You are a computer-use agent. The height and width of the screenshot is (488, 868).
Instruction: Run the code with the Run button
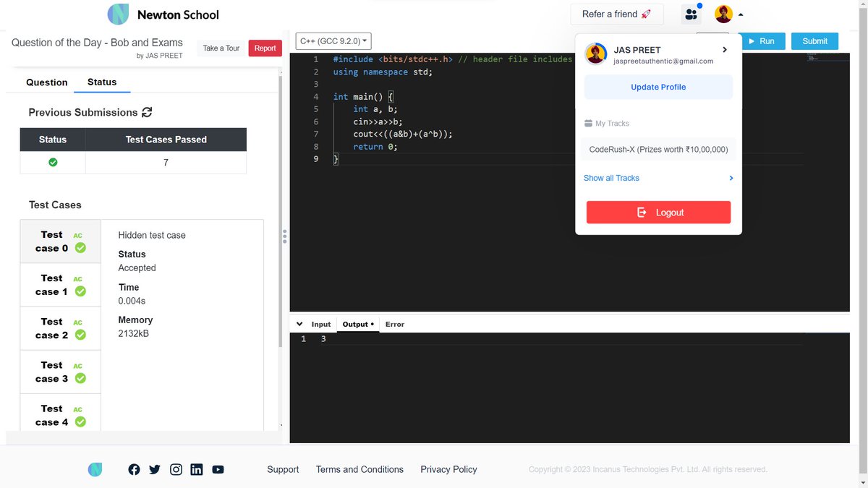[764, 41]
